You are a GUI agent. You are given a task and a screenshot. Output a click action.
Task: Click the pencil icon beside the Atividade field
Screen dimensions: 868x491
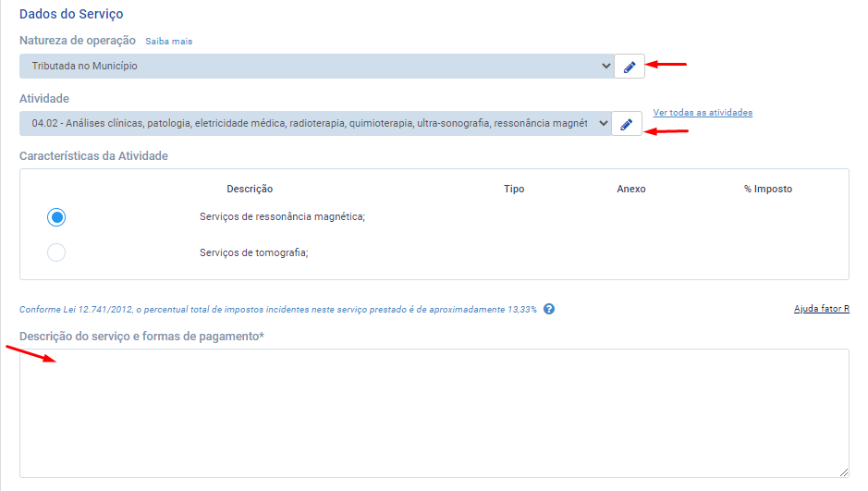pyautogui.click(x=627, y=124)
